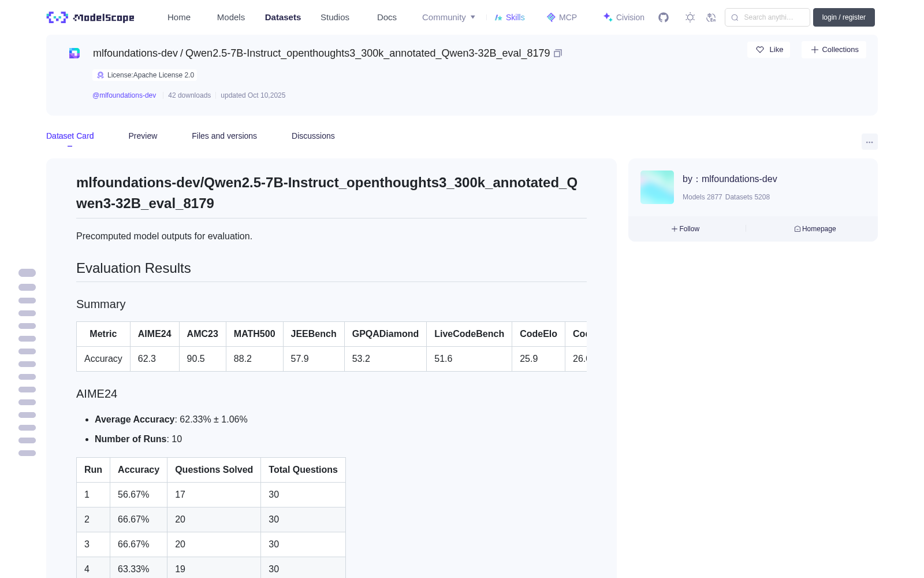
Task: Click the LiveCodeBench column header
Action: 469,334
